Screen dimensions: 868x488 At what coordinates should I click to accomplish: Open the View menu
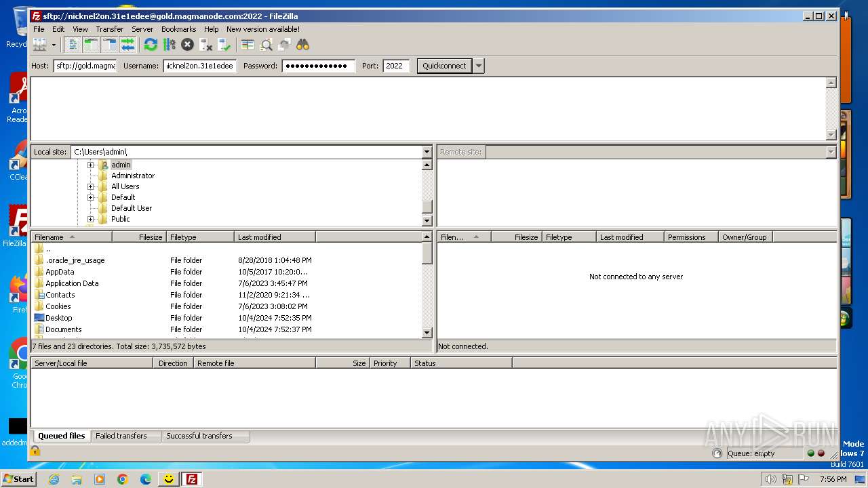click(80, 29)
